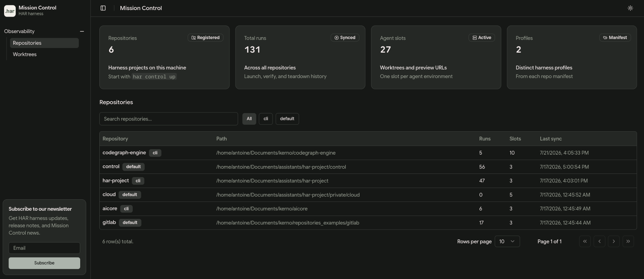Open the cloud repository row
The height and width of the screenshot is (279, 644).
[x=368, y=195]
